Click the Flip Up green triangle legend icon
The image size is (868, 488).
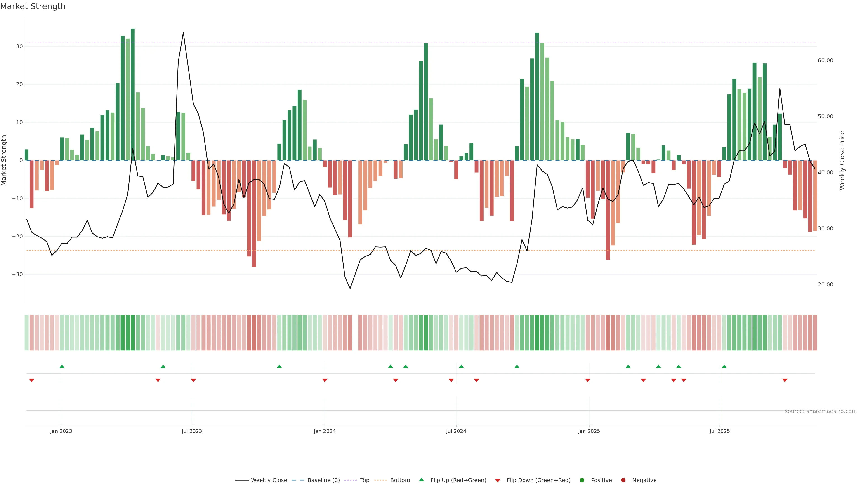click(421, 480)
